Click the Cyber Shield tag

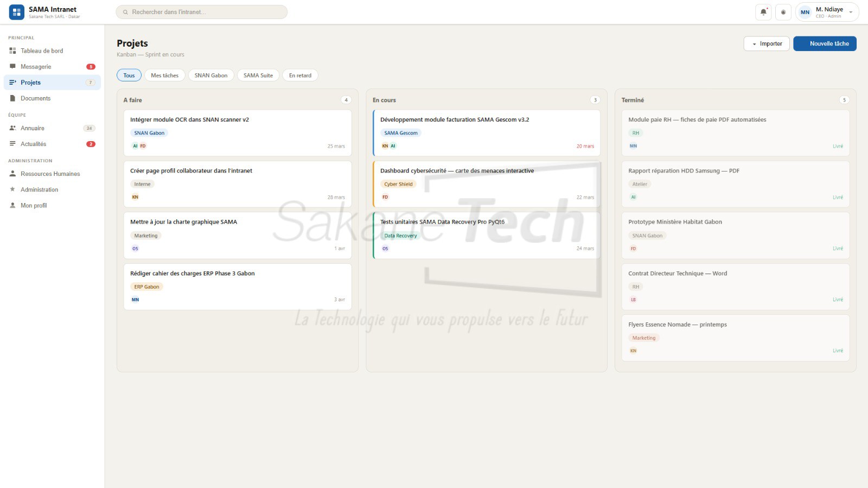[398, 184]
